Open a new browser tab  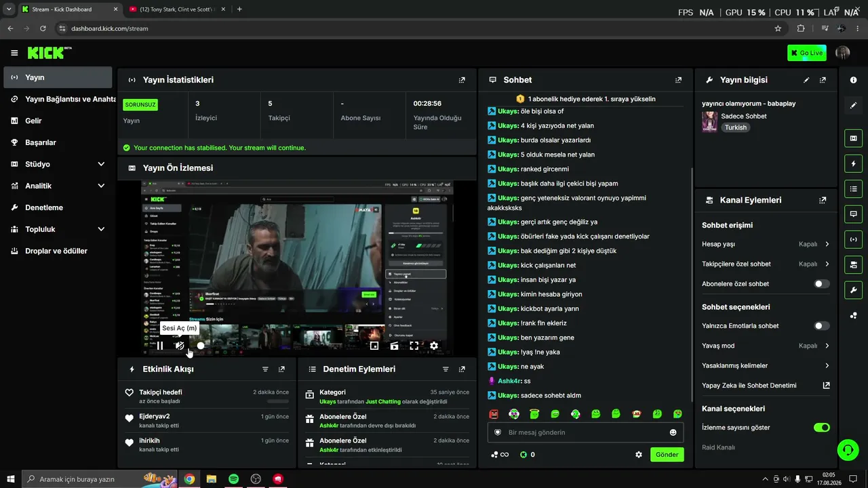click(239, 9)
